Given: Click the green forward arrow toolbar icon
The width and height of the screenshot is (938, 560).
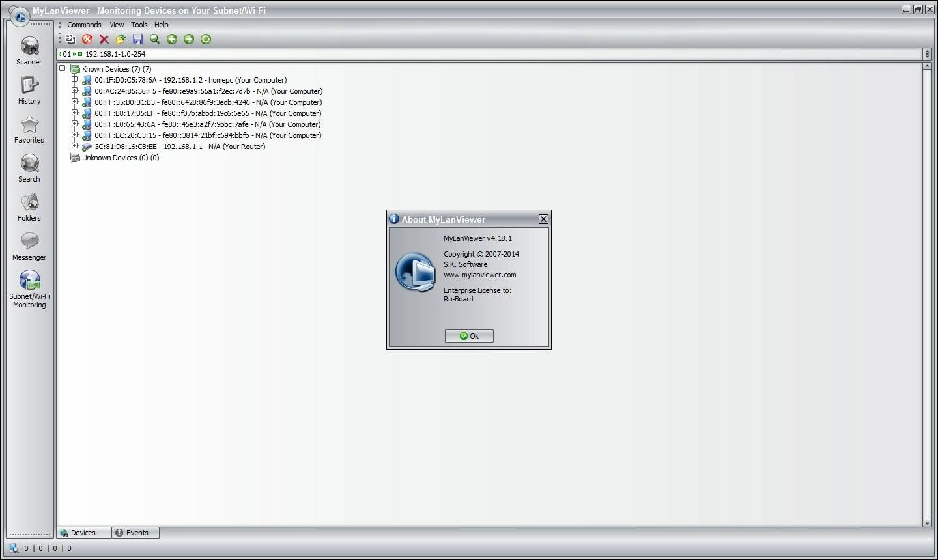Looking at the screenshot, I should [189, 39].
